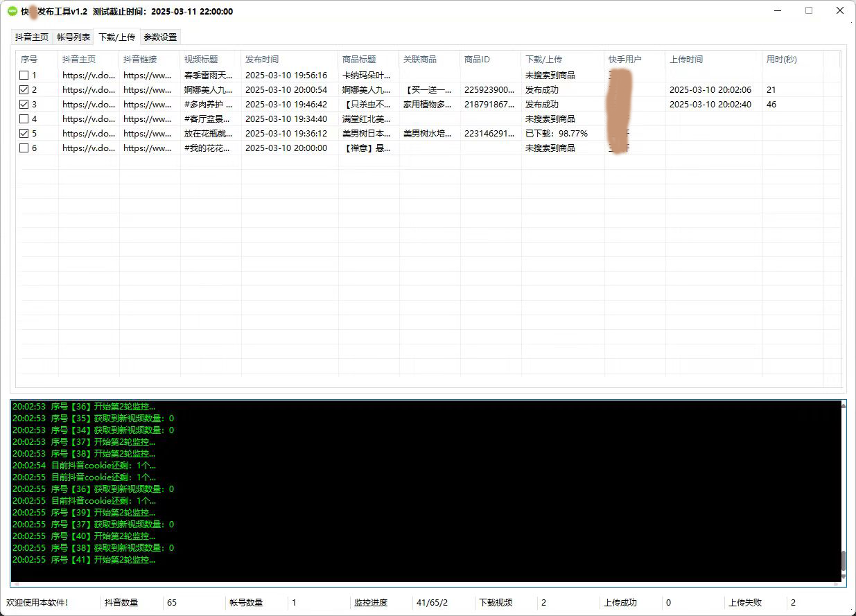Click 发布成功 status in row 2
Image resolution: width=856 pixels, height=616 pixels.
coord(542,89)
